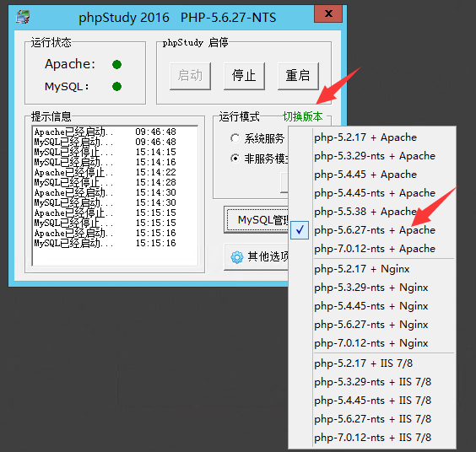Click log line Apache已经启动 09:46:48
The width and height of the screenshot is (476, 452).
coord(105,132)
